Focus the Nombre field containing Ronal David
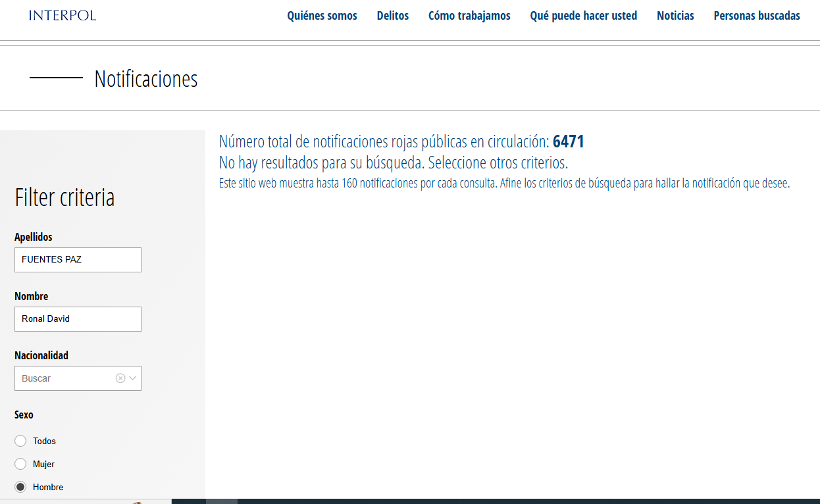Viewport: 820px width, 504px height. [x=78, y=319]
